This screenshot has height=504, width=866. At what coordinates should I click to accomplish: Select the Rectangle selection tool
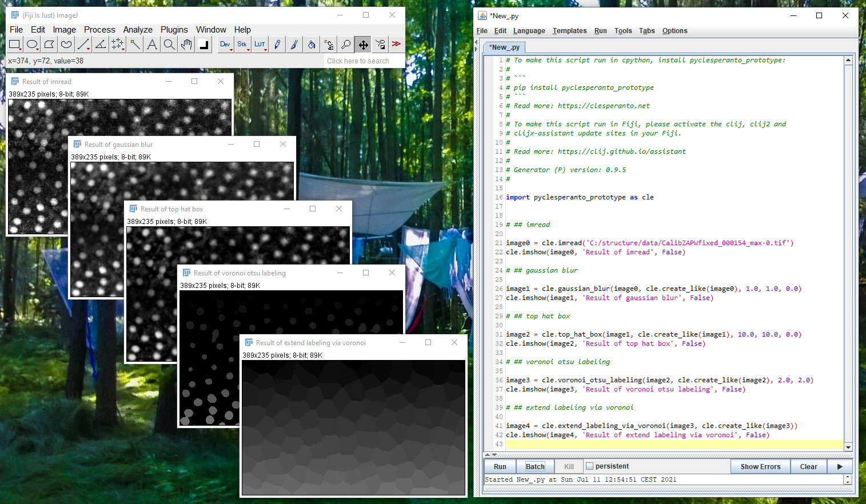tap(15, 44)
